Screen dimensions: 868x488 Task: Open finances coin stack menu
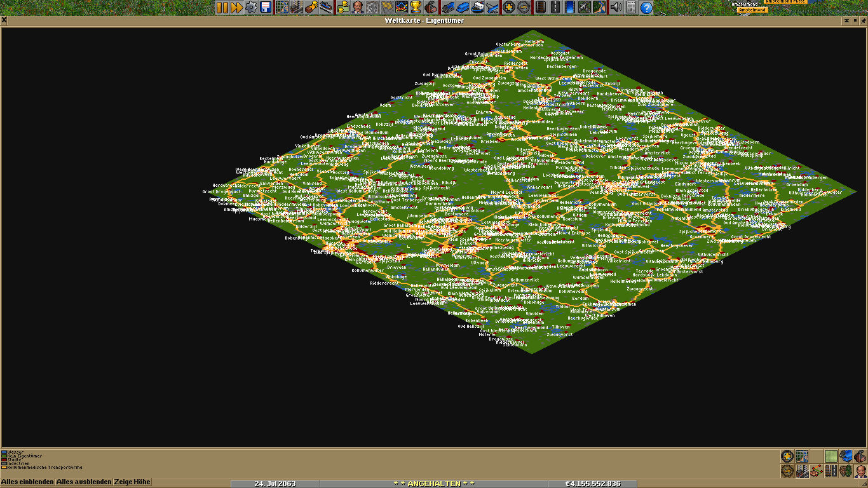(343, 8)
